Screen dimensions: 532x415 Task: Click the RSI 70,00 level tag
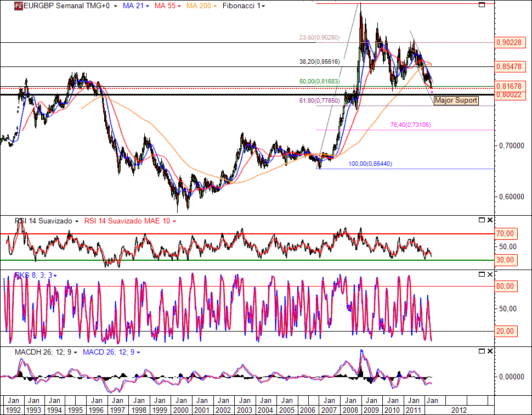point(506,234)
